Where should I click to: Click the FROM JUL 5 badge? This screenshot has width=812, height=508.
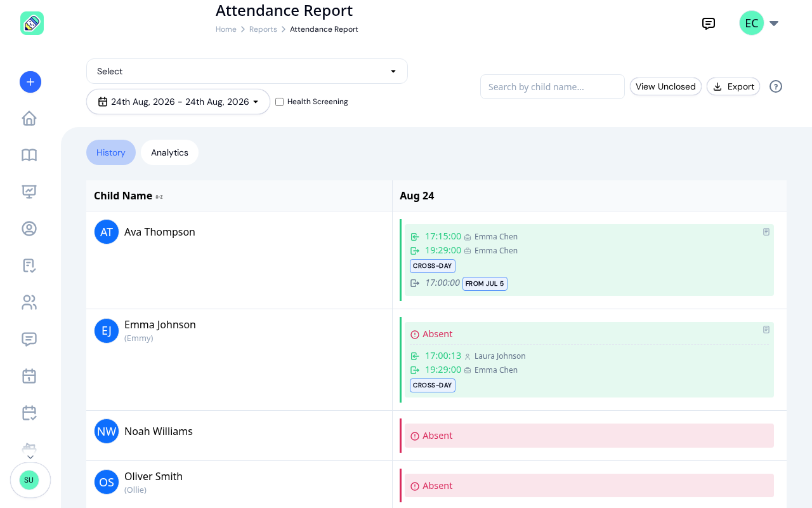(485, 284)
